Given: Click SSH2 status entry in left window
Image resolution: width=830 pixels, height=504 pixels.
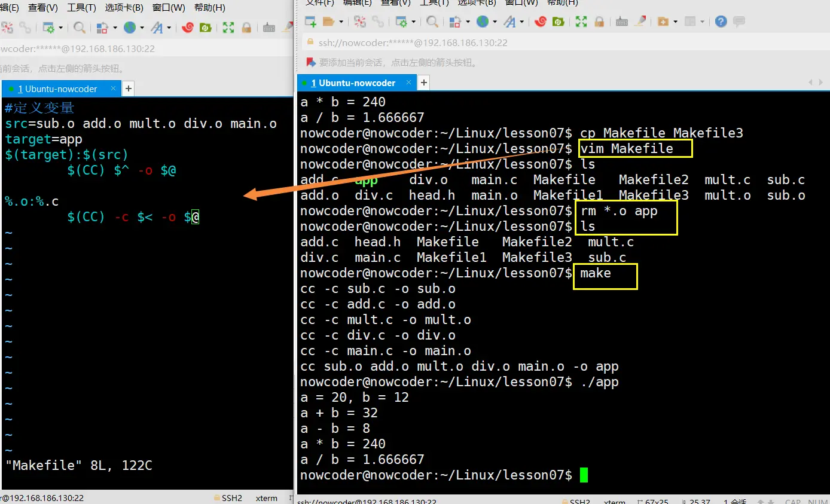Looking at the screenshot, I should point(228,498).
